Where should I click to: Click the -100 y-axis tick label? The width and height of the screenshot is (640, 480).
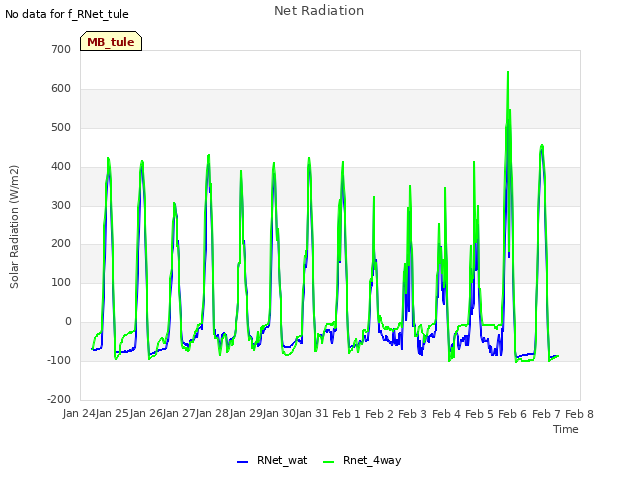[59, 360]
